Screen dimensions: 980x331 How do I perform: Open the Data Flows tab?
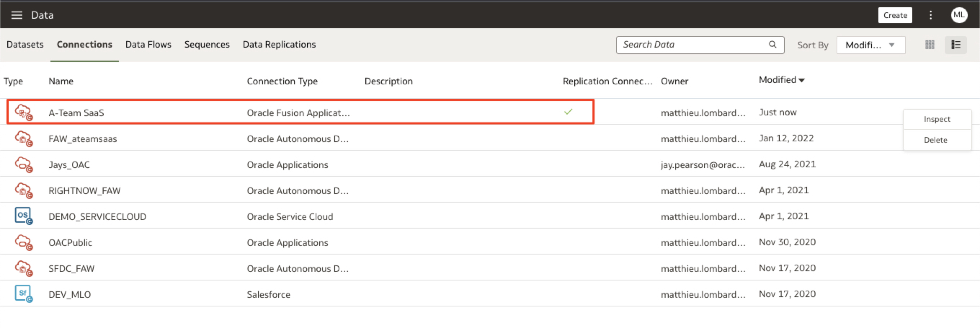pyautogui.click(x=148, y=45)
